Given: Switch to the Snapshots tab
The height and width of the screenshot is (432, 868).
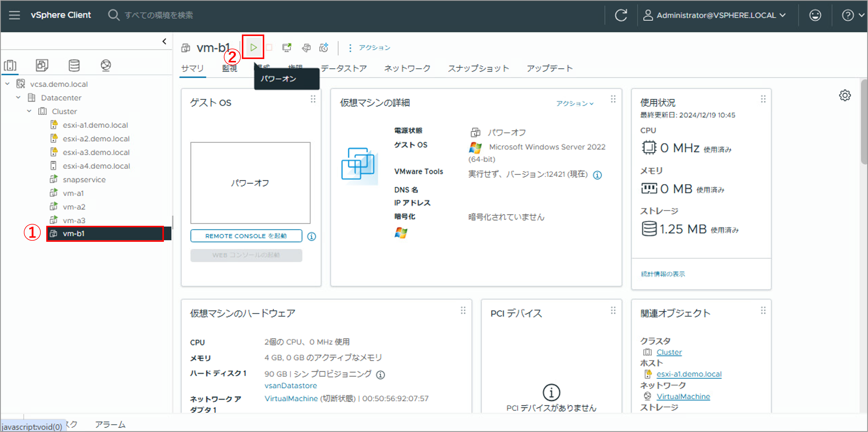Looking at the screenshot, I should pos(478,68).
